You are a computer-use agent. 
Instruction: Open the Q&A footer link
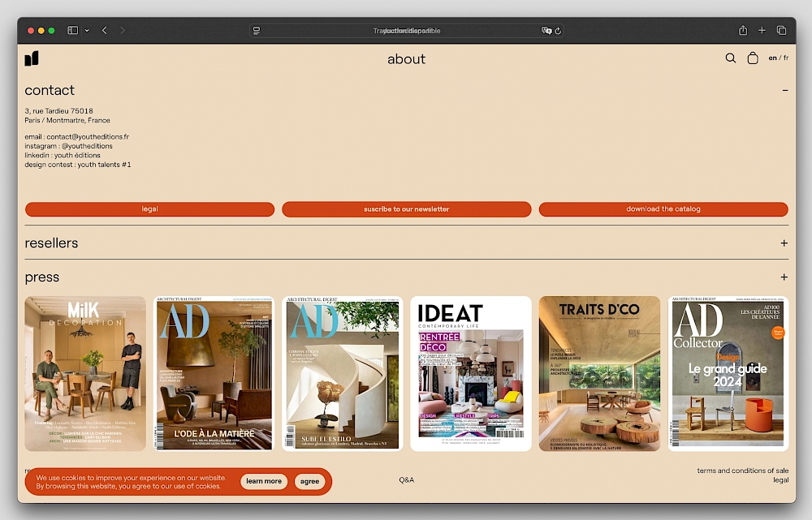(x=406, y=480)
